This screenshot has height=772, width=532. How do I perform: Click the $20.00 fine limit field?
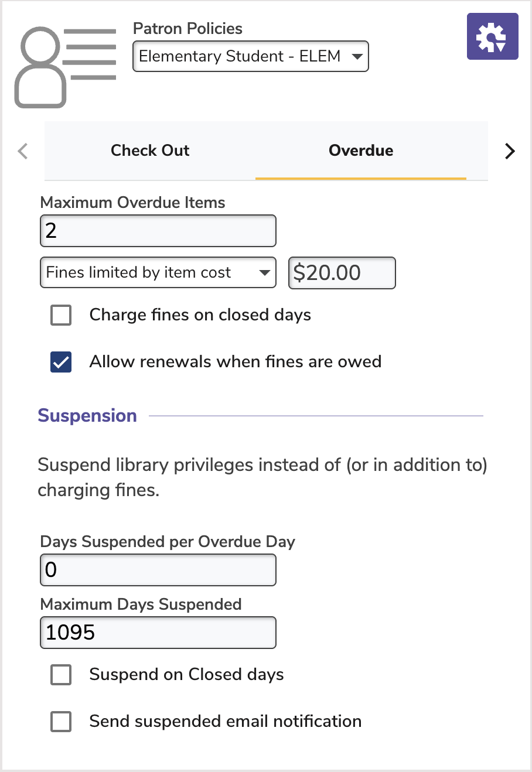point(342,273)
